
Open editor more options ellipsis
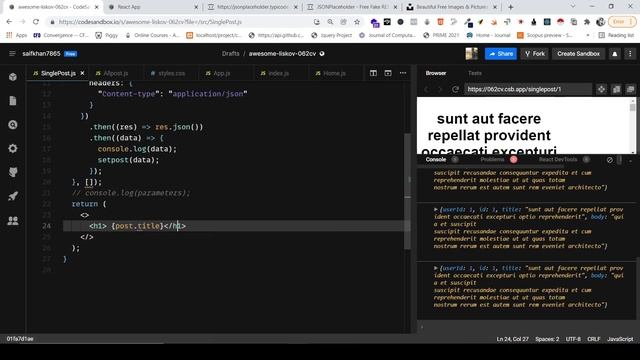[403, 73]
